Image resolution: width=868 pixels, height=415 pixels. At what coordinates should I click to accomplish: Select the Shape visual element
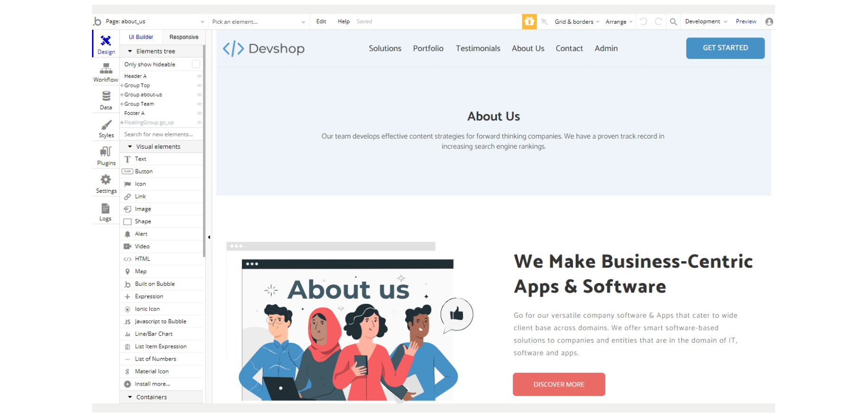(161, 221)
